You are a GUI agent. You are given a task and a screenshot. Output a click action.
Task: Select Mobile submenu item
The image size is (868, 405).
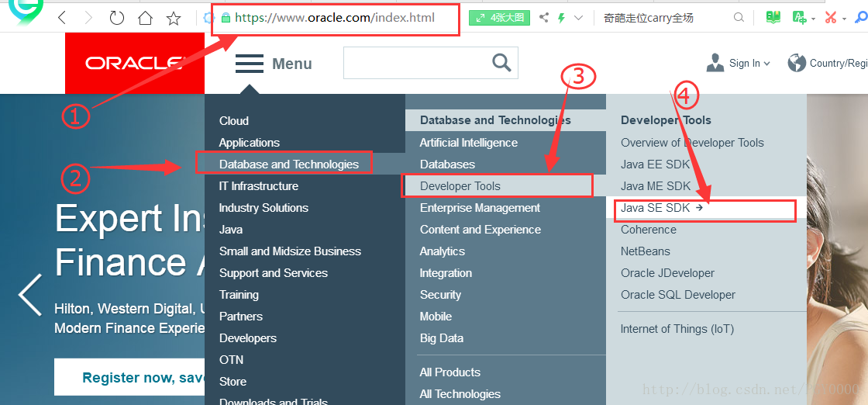click(436, 317)
